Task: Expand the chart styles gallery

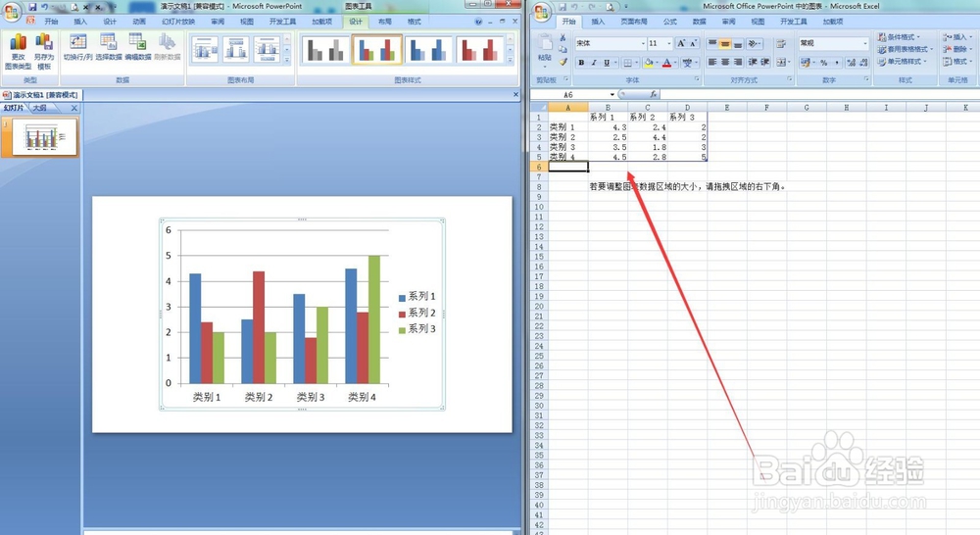Action: tap(511, 61)
